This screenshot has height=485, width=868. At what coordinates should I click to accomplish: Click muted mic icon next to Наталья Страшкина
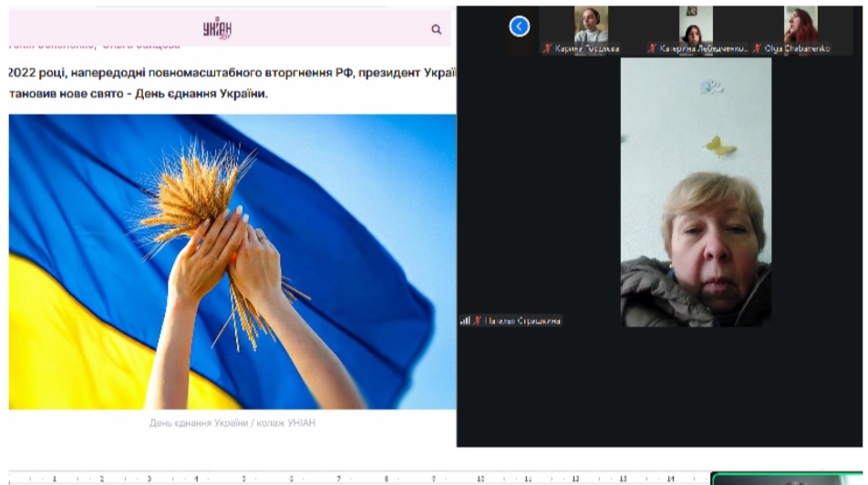coord(478,320)
